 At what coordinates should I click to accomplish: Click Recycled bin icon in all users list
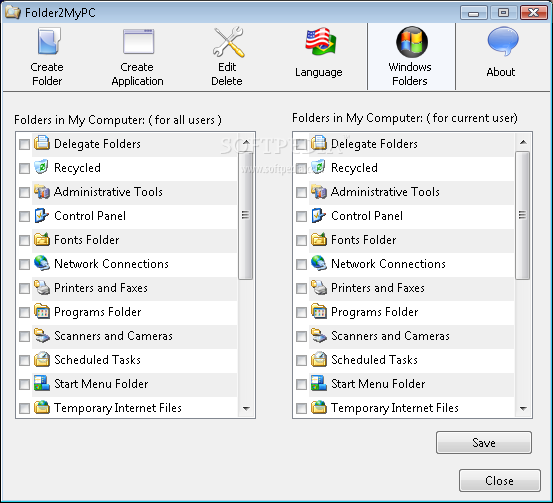point(42,167)
